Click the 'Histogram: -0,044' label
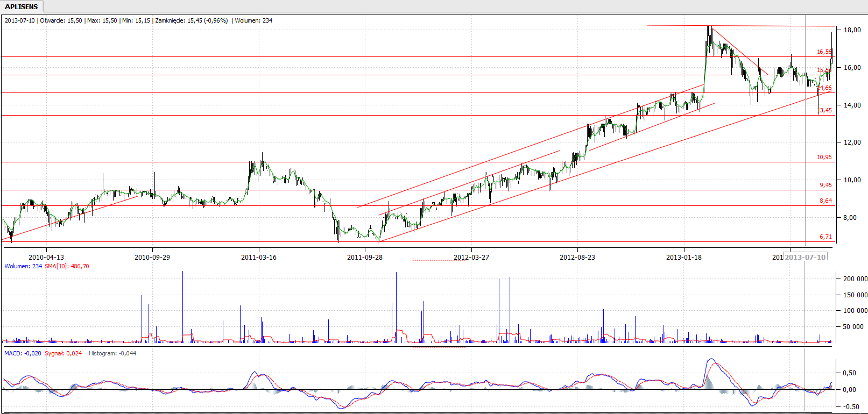The height and width of the screenshot is (414, 868). (112, 353)
